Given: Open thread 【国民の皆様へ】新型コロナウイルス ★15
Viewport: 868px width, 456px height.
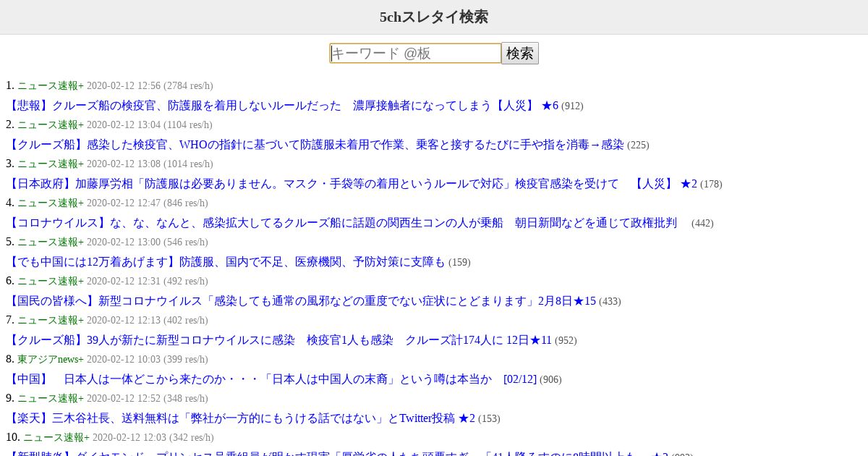Looking at the screenshot, I should click(x=301, y=301).
